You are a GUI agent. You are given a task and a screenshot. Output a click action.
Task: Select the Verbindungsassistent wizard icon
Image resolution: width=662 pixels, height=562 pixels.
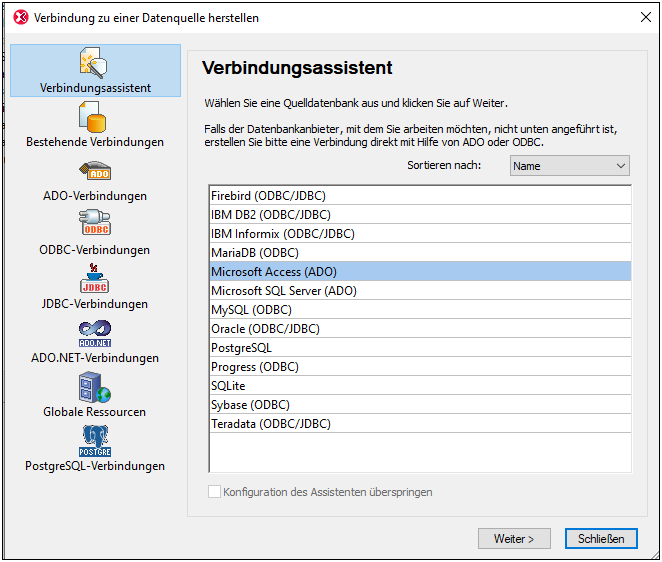pos(94,62)
